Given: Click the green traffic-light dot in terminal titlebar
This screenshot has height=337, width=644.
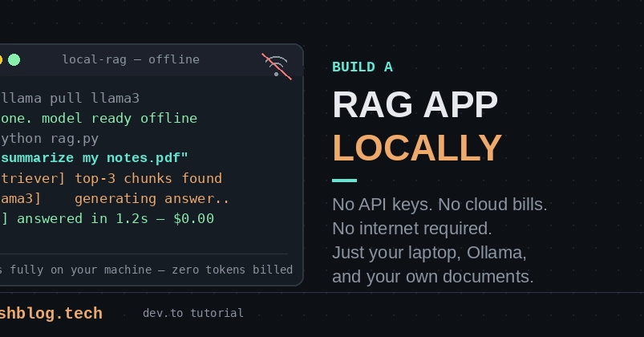Looking at the screenshot, I should click(x=14, y=60).
